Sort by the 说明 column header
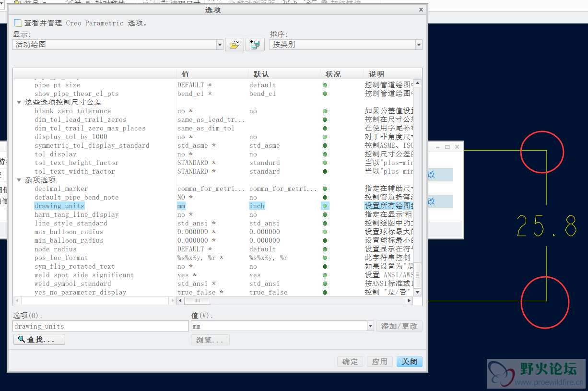The height and width of the screenshot is (391, 588). [x=392, y=74]
